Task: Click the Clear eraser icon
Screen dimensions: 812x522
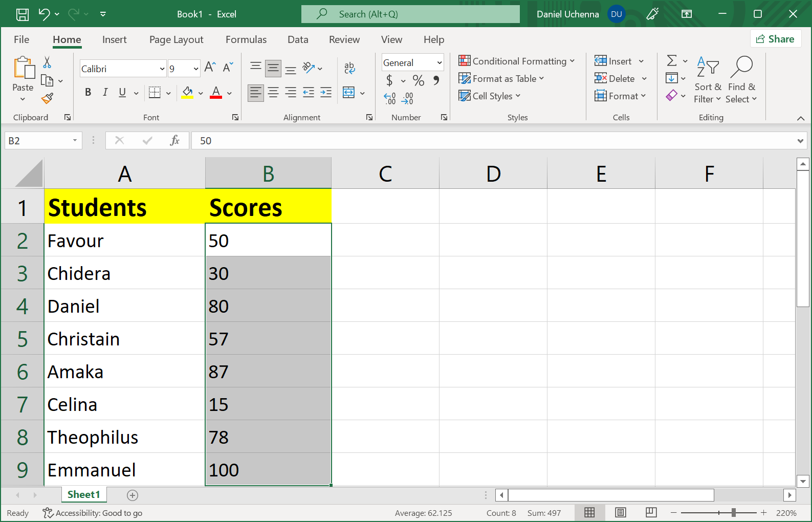Action: coord(672,96)
